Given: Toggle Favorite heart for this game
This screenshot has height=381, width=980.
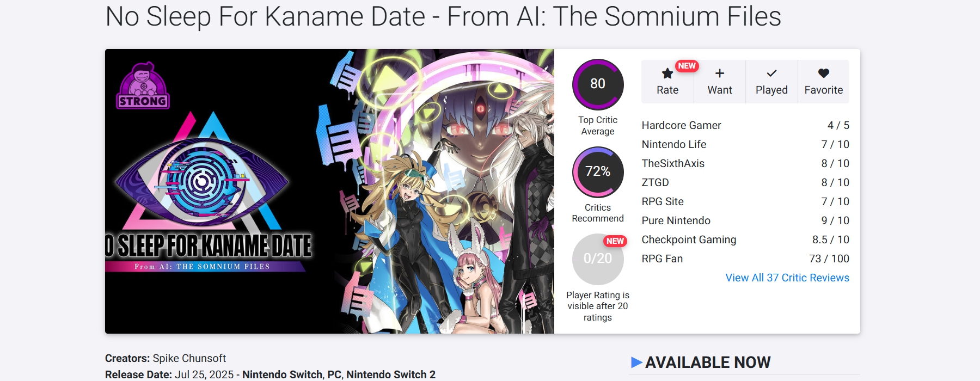Looking at the screenshot, I should (x=823, y=82).
